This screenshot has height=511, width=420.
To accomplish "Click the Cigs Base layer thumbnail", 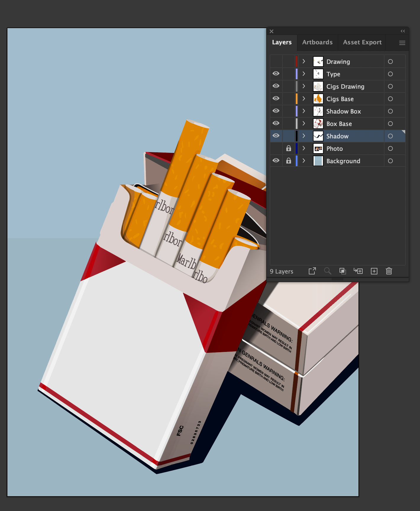I will point(318,99).
